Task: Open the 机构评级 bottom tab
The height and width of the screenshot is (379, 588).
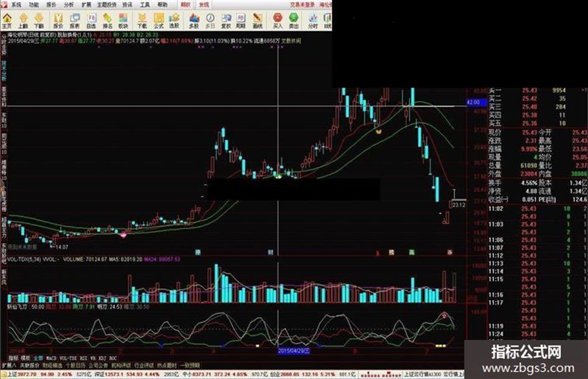Action: coord(121,365)
